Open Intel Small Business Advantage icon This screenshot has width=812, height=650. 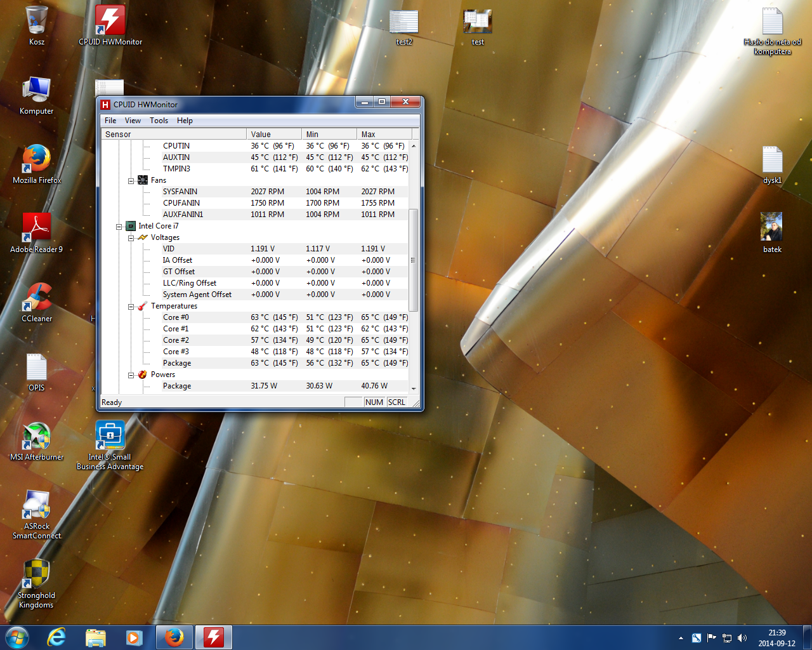[110, 436]
